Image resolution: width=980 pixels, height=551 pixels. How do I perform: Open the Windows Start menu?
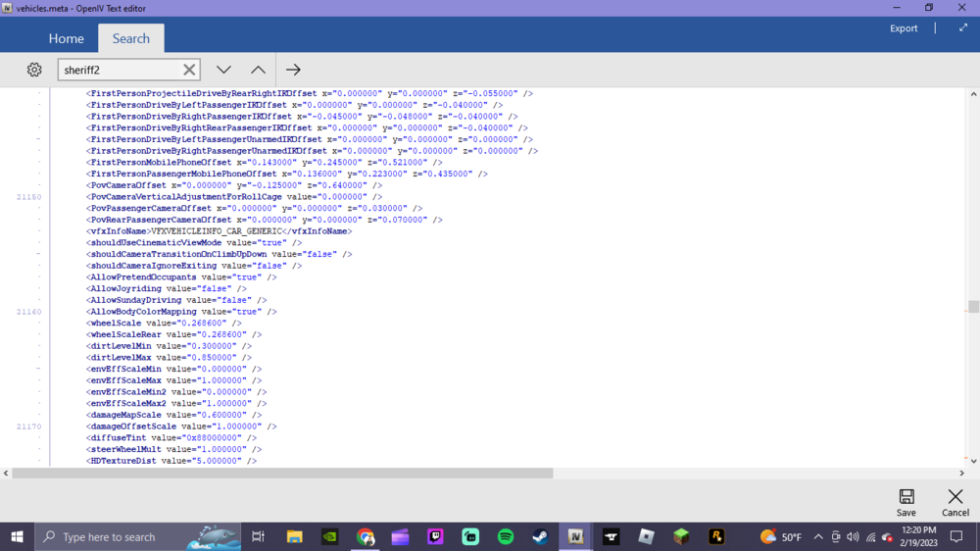[x=17, y=536]
